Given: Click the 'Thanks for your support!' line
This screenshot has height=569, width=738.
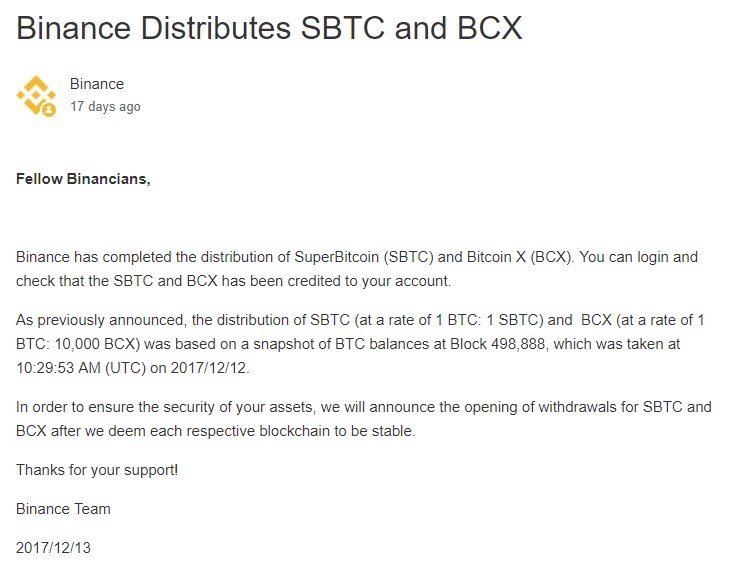Looking at the screenshot, I should pyautogui.click(x=97, y=470).
